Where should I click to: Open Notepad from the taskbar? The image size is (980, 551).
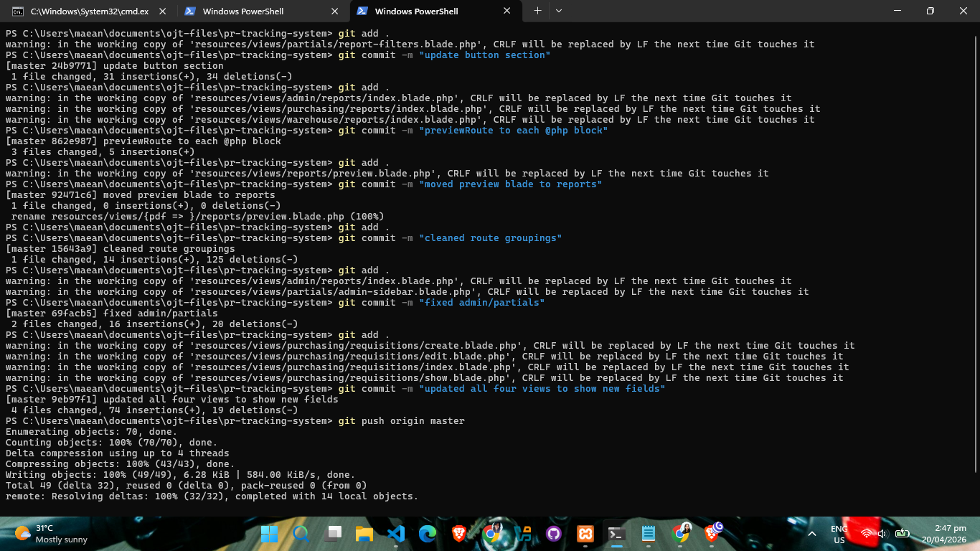pyautogui.click(x=648, y=534)
